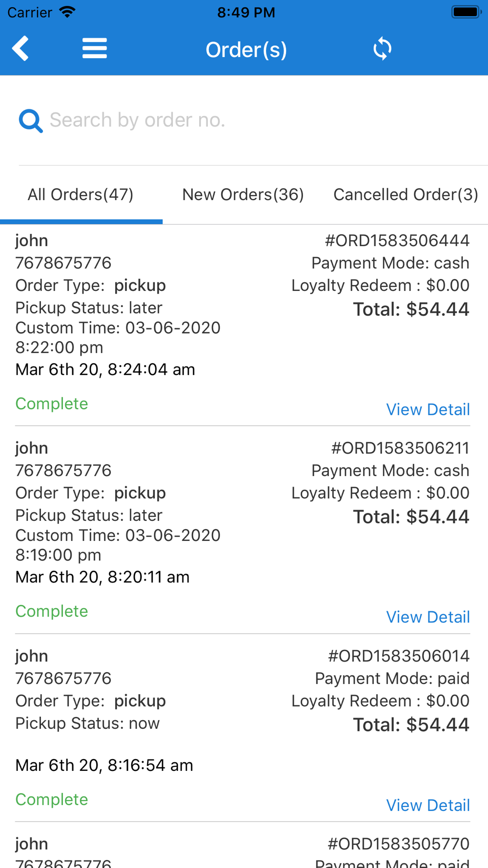Image resolution: width=488 pixels, height=868 pixels.
Task: Switch to All Orders(47) tab
Action: tap(81, 195)
